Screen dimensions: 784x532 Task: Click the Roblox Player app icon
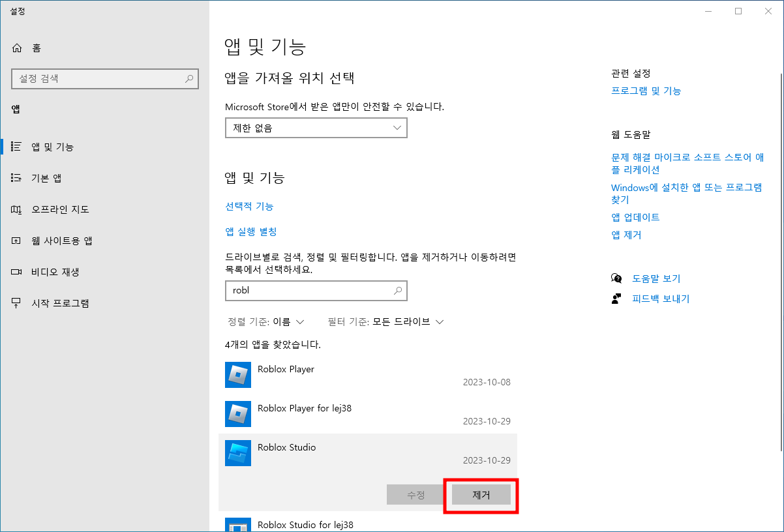pyautogui.click(x=238, y=375)
